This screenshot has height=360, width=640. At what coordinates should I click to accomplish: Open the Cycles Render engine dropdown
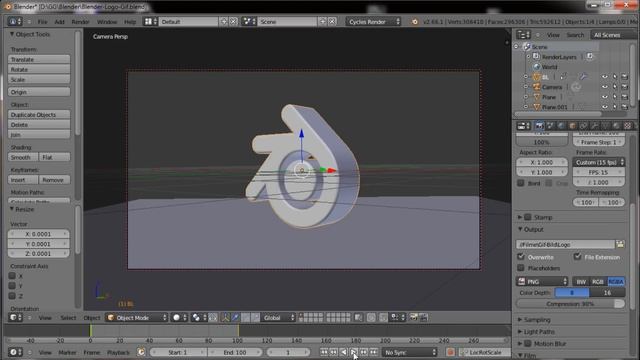[373, 22]
